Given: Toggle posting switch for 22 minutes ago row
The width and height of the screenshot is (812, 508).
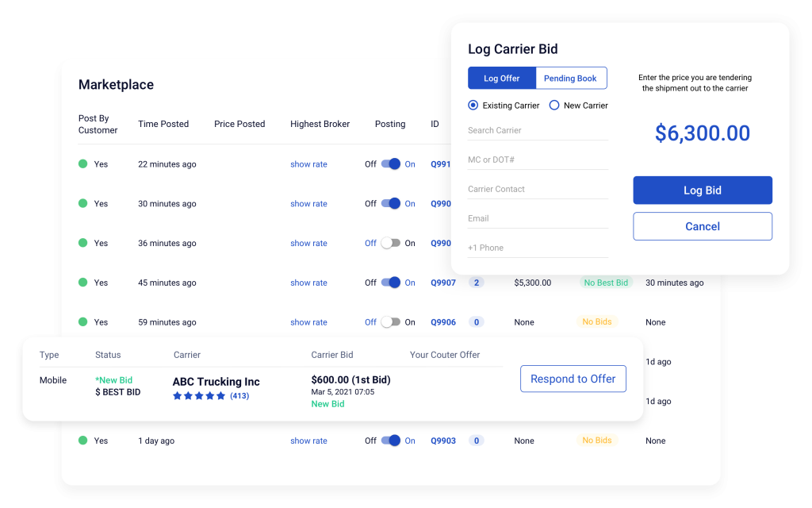Looking at the screenshot, I should (391, 164).
